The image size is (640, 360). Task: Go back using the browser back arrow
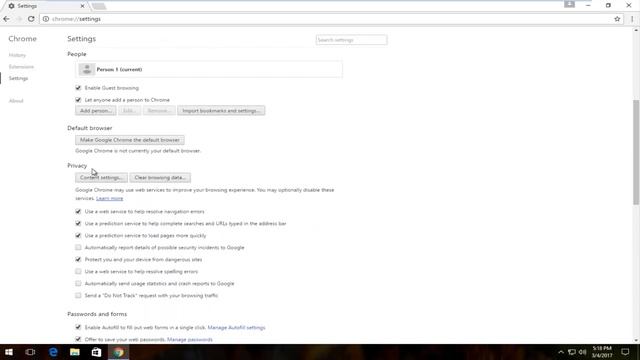click(x=7, y=19)
